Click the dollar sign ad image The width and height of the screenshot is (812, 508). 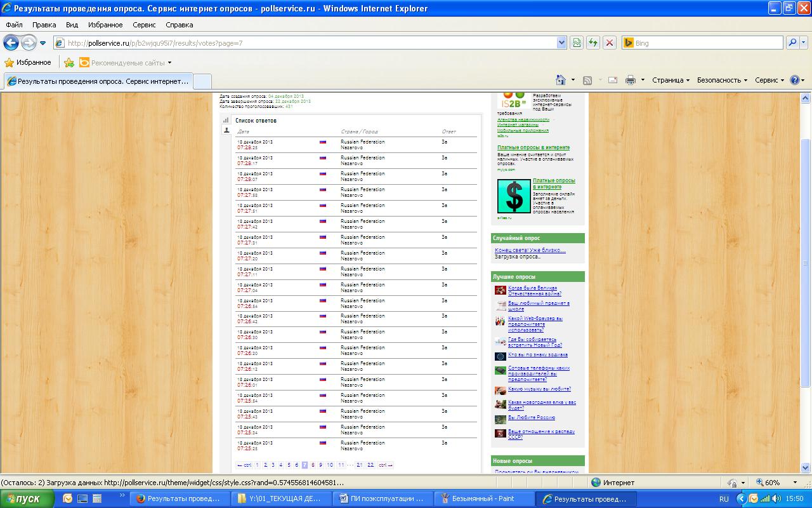[x=514, y=196]
